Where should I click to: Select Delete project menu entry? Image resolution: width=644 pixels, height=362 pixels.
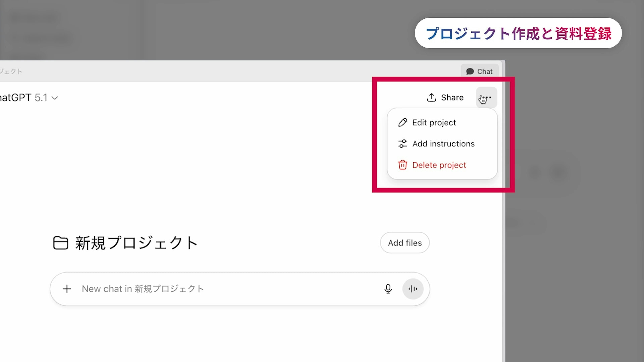click(439, 165)
